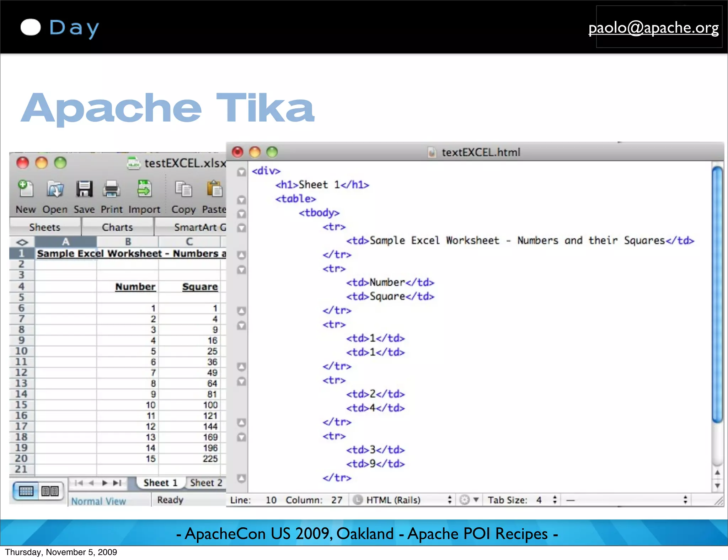Switch to the Charts tab
728x560 pixels.
pos(117,227)
